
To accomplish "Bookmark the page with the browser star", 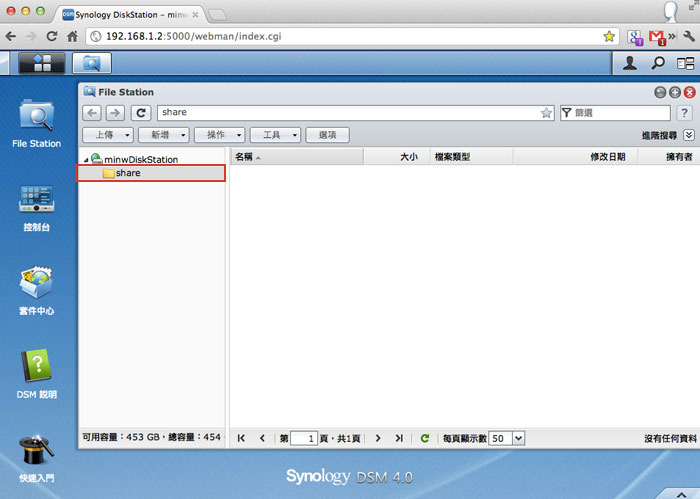I will point(609,36).
